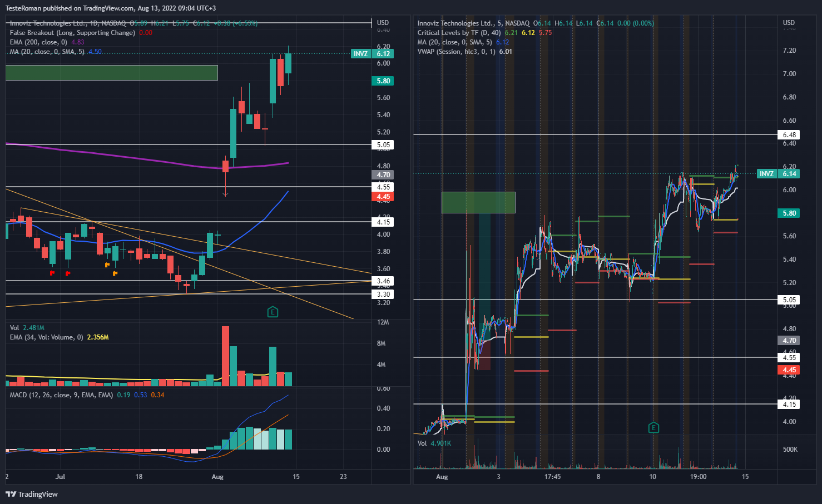Screen dimensions: 822x504
Task: Open the Innoviz Technologies 5 NASDAQ symbol title
Action: click(474, 23)
